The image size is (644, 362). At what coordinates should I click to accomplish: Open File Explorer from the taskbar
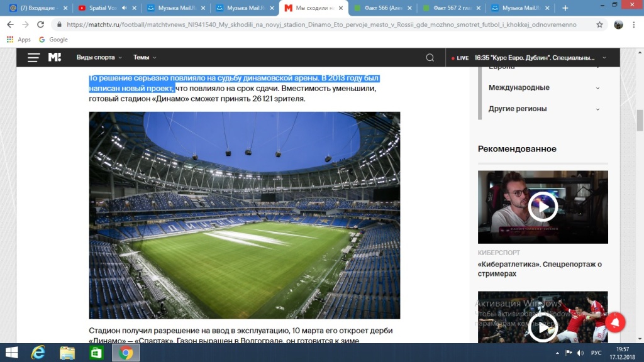67,353
